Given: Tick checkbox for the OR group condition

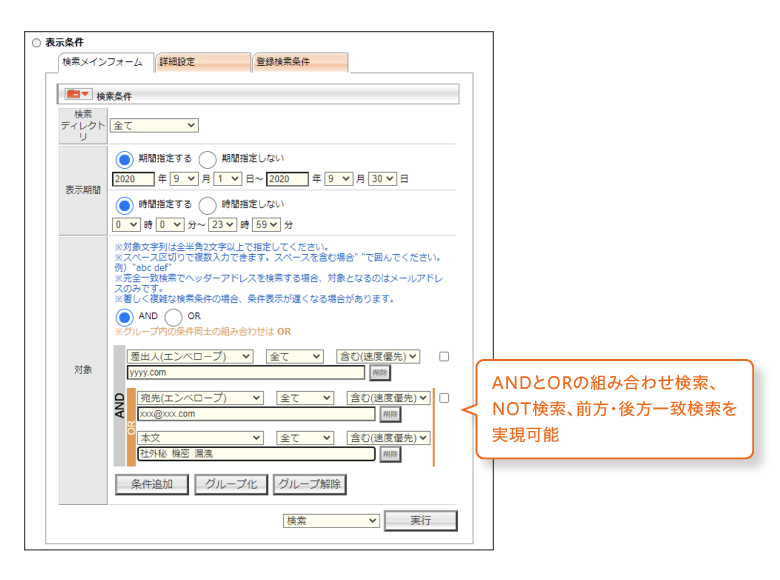Looking at the screenshot, I should click(x=444, y=398).
